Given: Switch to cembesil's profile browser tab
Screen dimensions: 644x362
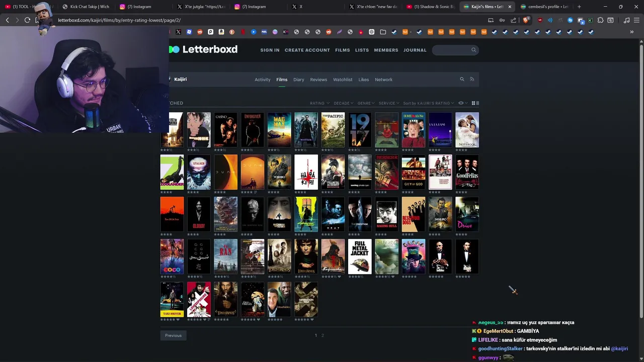Looking at the screenshot, I should pyautogui.click(x=545, y=7).
